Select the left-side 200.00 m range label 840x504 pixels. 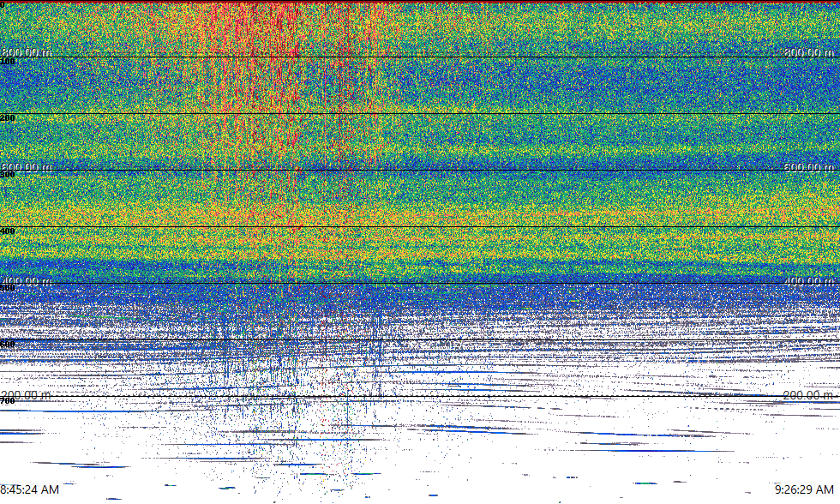pos(26,395)
